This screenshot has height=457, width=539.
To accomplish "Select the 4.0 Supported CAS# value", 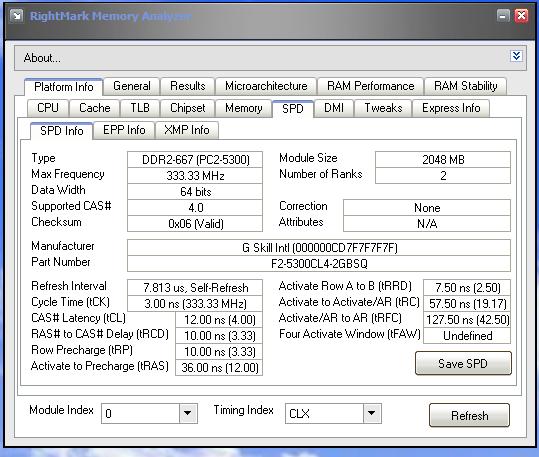I will 195,208.
